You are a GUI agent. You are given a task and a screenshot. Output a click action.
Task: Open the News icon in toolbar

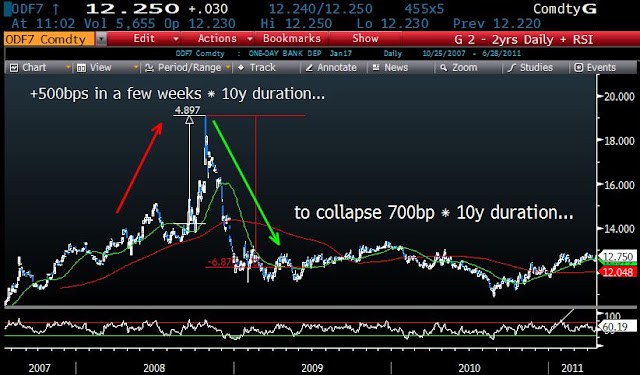point(376,67)
